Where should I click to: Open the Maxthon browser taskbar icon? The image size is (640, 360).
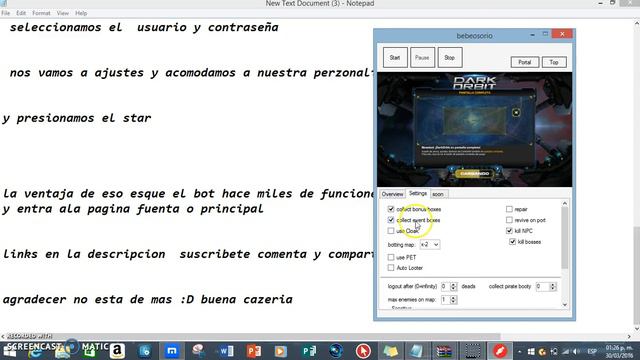[172, 351]
